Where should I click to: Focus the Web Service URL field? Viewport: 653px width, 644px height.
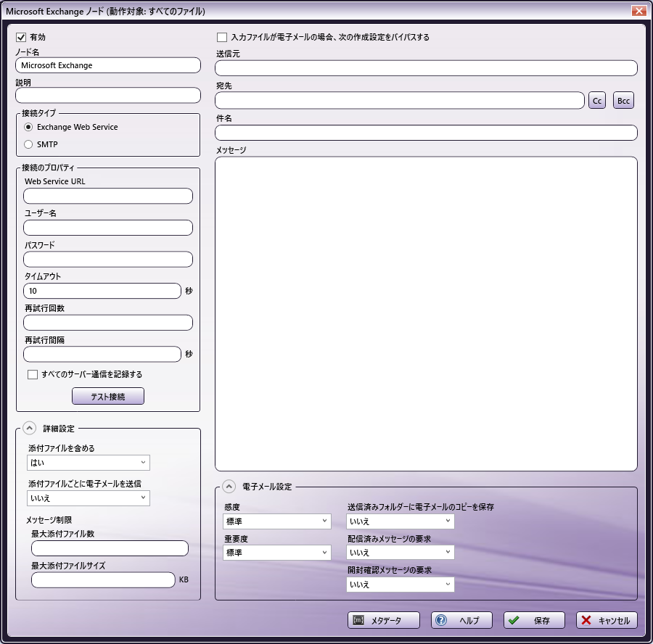[x=108, y=196]
